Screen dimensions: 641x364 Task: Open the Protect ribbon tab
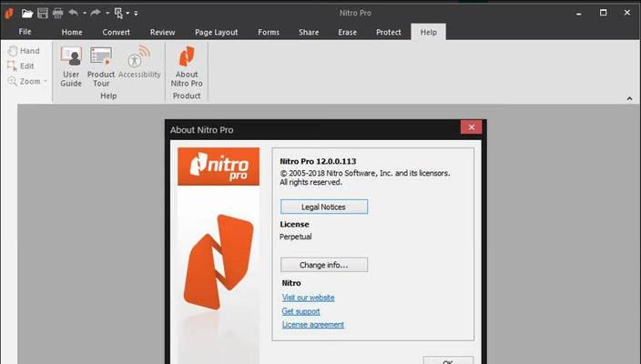389,32
